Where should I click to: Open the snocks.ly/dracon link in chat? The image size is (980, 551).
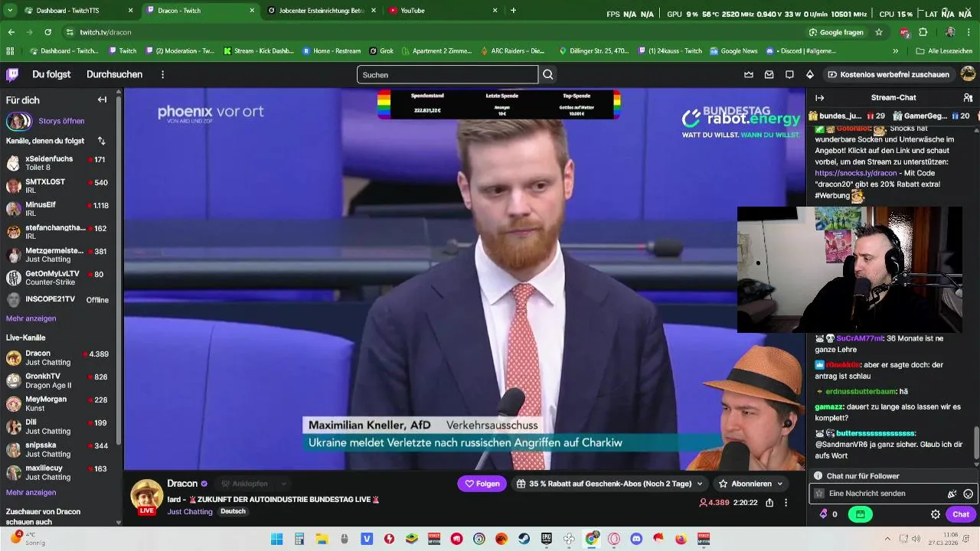click(855, 173)
